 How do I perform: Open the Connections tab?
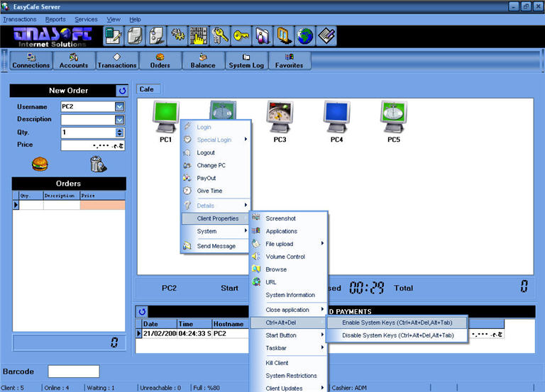[x=31, y=61]
